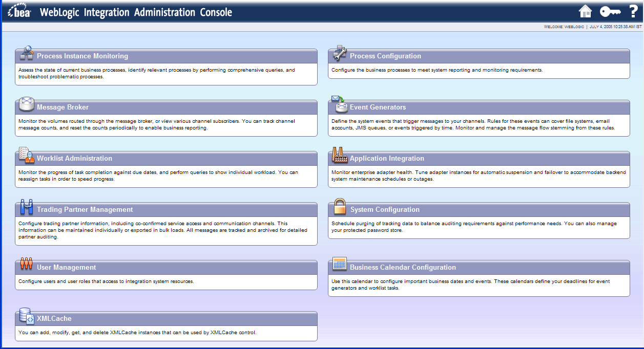Click the Message Broker envelope icon
This screenshot has width=644, height=349.
click(x=27, y=104)
